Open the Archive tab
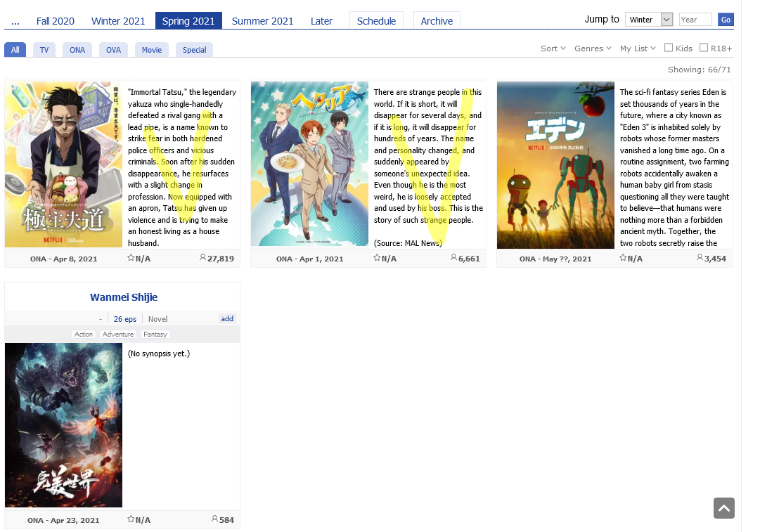This screenshot has height=532, width=760. [x=437, y=21]
